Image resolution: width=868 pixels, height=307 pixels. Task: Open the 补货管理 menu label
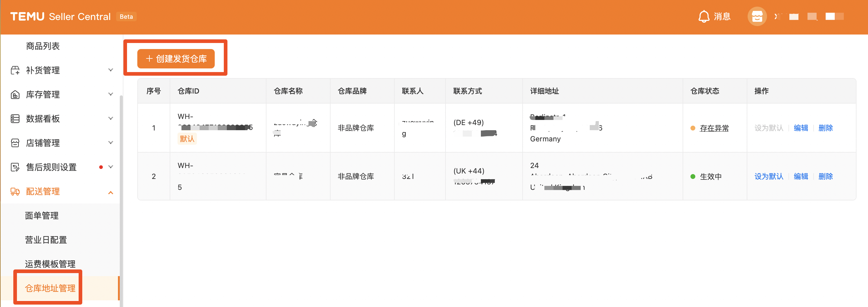pos(43,70)
